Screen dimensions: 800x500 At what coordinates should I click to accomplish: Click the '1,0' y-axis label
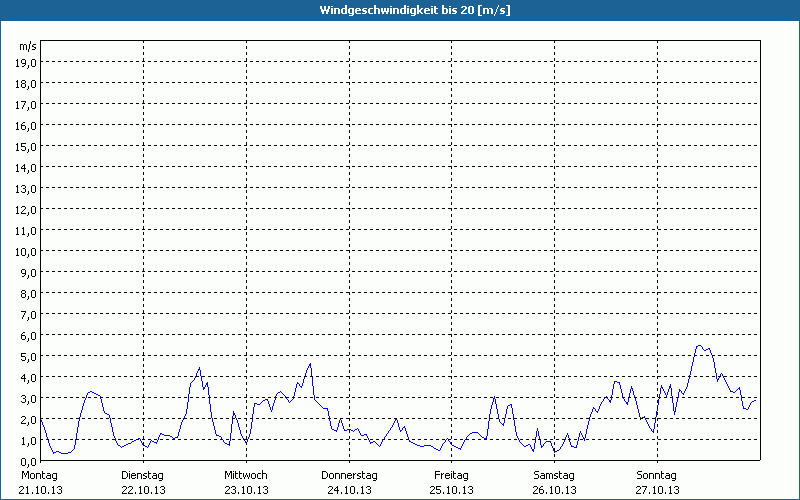[x=28, y=441]
